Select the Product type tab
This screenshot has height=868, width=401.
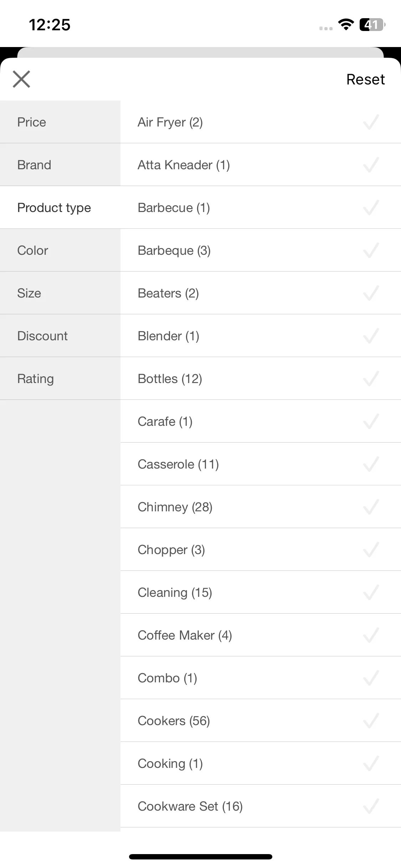[60, 207]
